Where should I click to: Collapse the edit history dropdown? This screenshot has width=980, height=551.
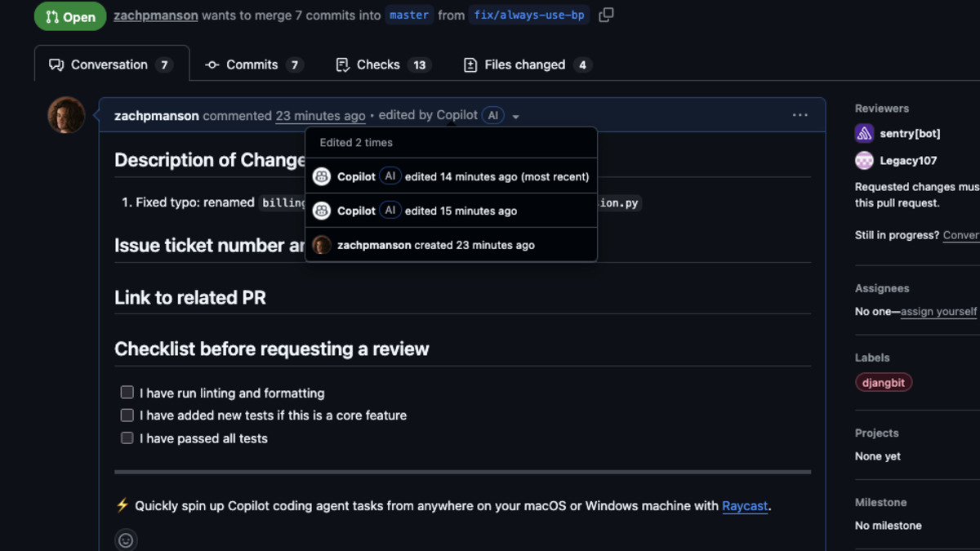tap(514, 115)
